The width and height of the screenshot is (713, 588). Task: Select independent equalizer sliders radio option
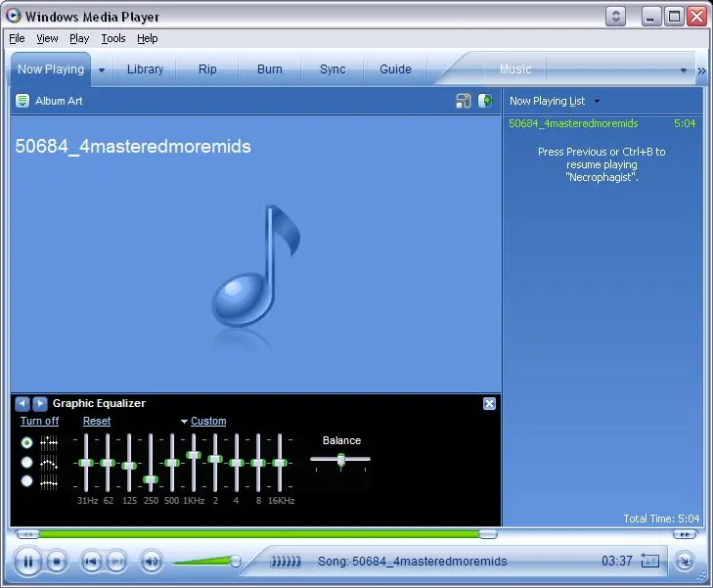[26, 442]
